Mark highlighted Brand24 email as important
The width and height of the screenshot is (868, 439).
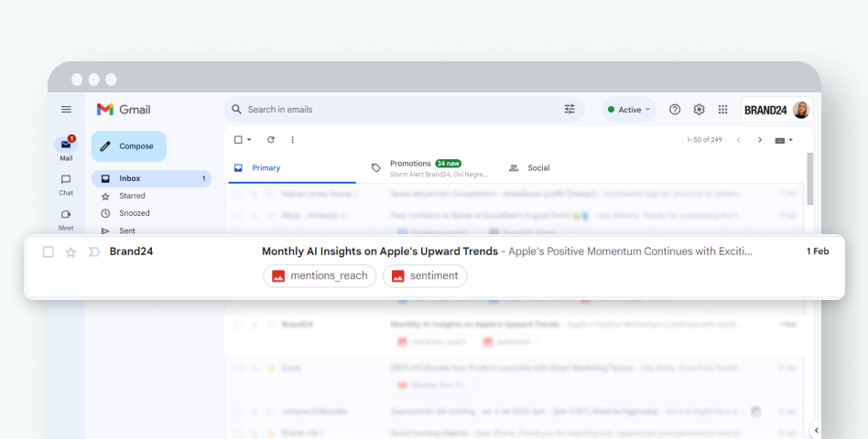[x=94, y=252]
